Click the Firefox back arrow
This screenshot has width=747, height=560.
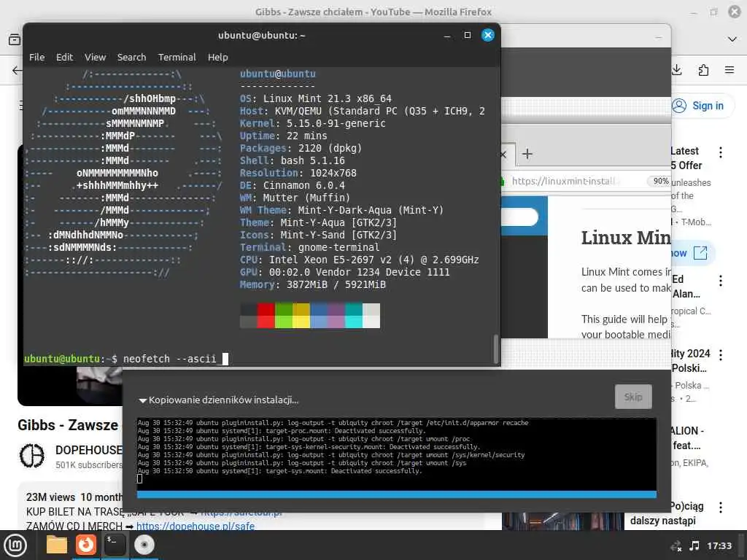[x=17, y=71]
